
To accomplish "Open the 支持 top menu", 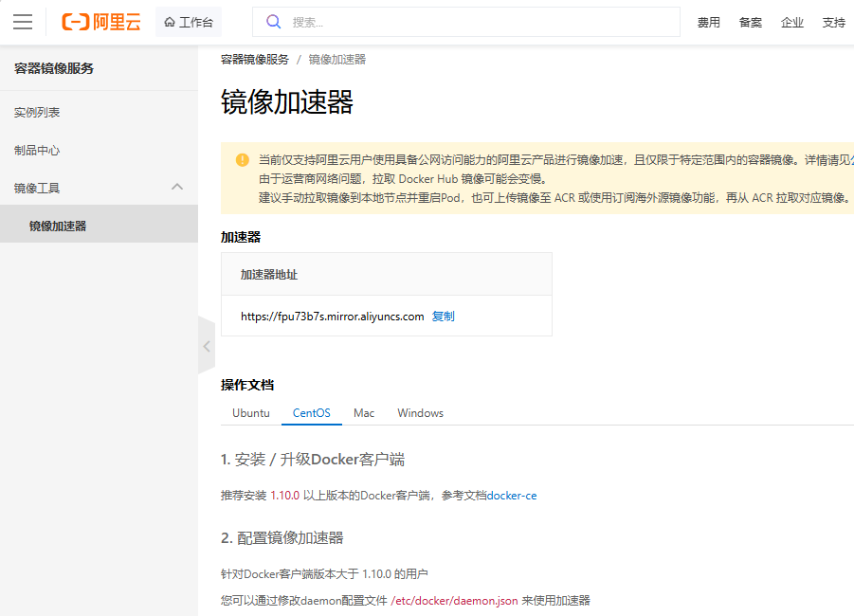I will click(x=834, y=23).
